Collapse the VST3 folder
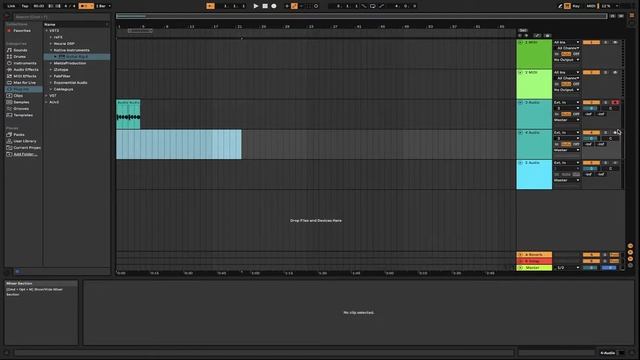 pyautogui.click(x=47, y=31)
